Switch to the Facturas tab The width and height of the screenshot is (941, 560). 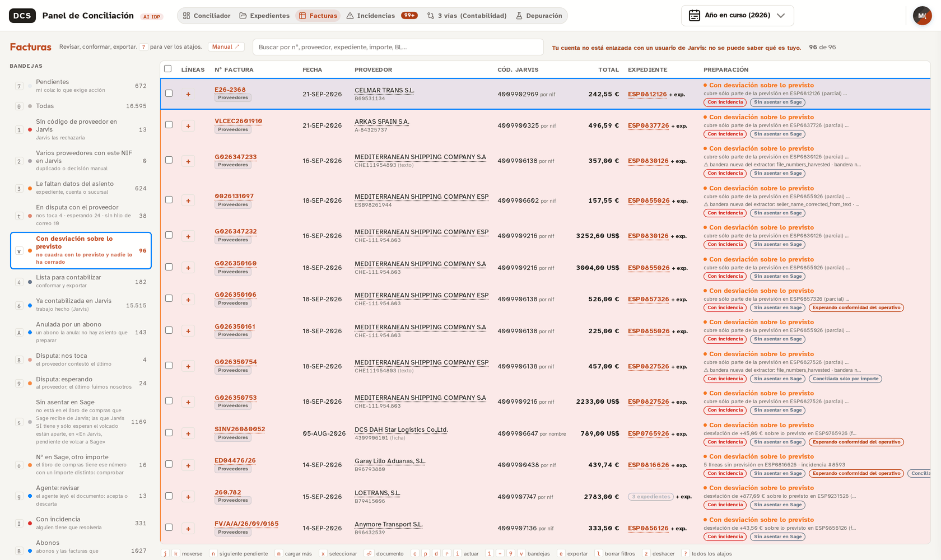point(318,16)
